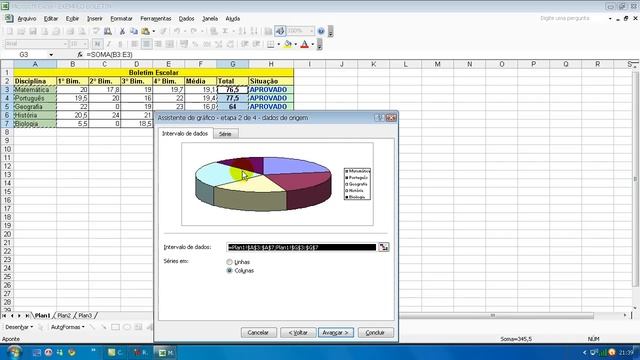Select the cell containing 76,5
The height and width of the screenshot is (360, 640).
tap(233, 90)
